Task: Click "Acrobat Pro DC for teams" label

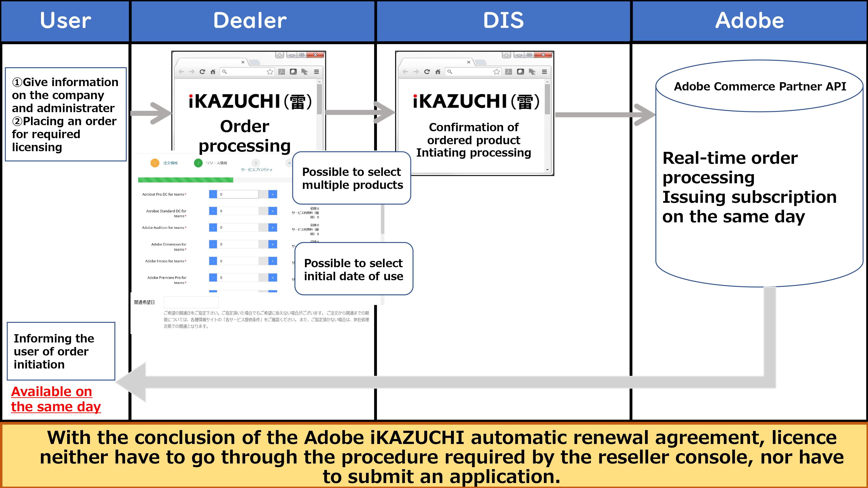Action: click(164, 194)
